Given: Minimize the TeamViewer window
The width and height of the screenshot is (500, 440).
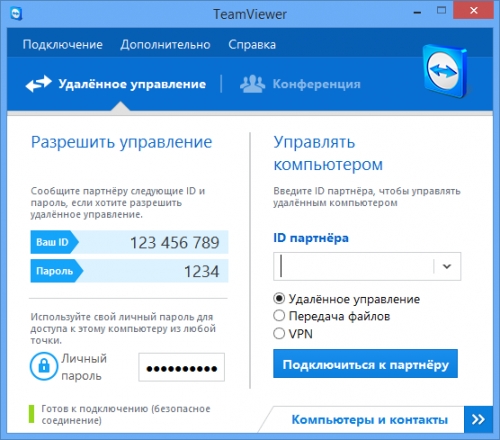Looking at the screenshot, I should (417, 13).
